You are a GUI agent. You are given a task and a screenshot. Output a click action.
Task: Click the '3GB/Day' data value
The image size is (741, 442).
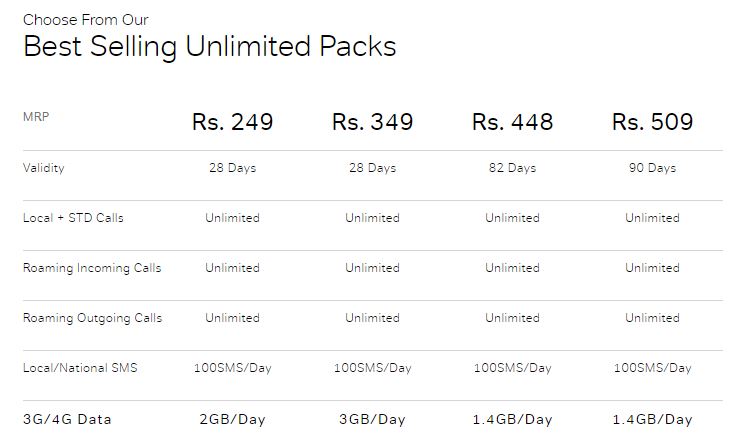372,419
